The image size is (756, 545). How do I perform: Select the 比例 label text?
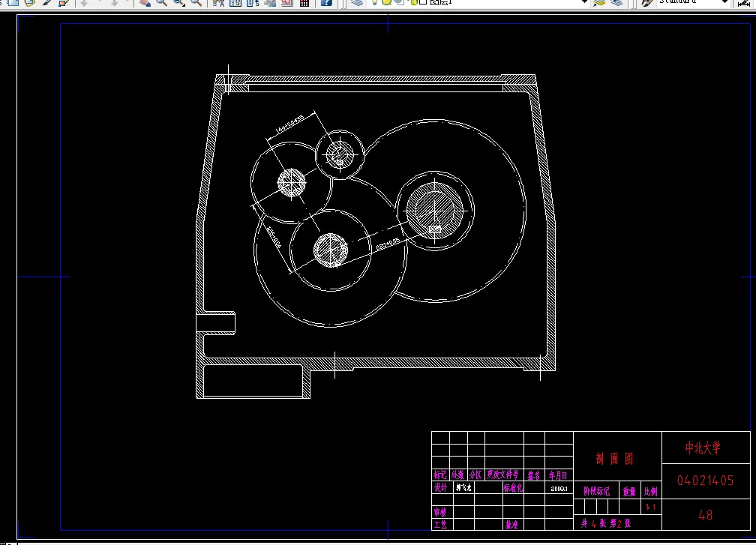point(650,491)
